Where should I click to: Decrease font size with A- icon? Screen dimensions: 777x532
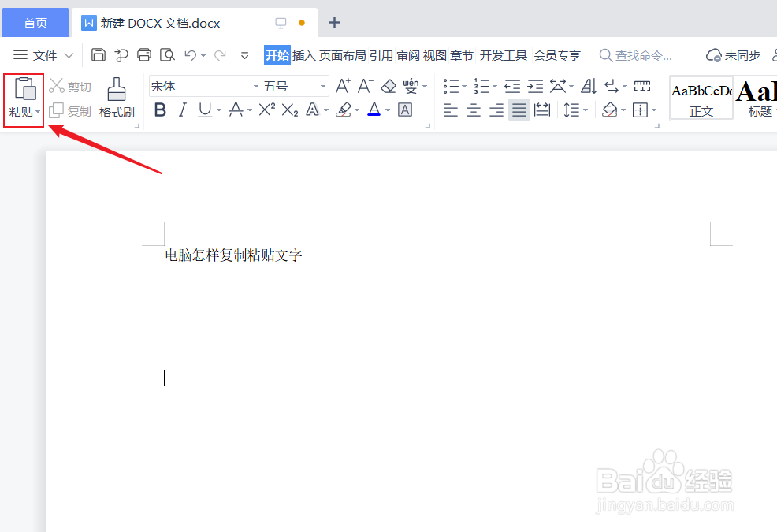click(365, 86)
